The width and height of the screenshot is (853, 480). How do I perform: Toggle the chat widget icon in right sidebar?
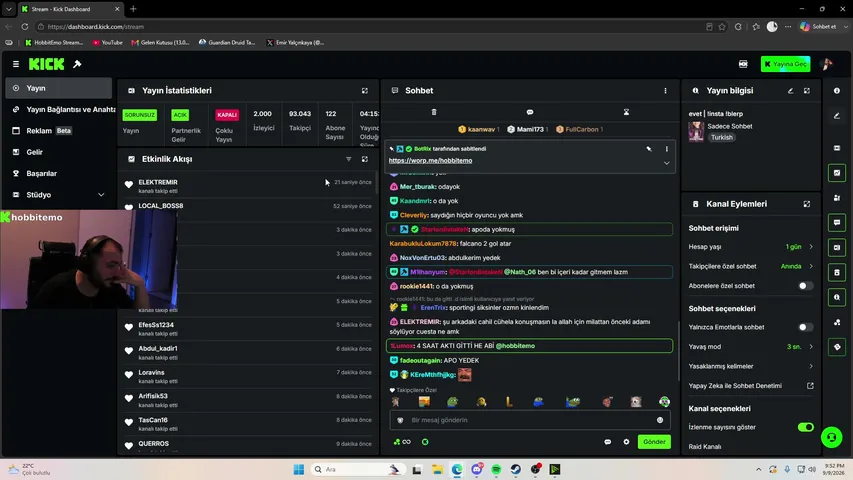(837, 223)
